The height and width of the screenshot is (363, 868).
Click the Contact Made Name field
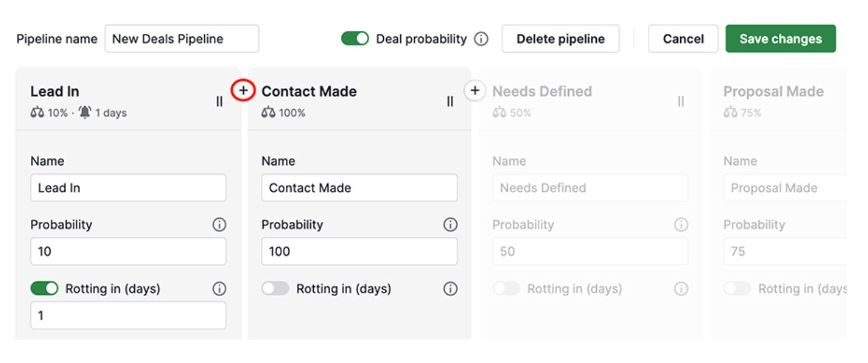(359, 188)
